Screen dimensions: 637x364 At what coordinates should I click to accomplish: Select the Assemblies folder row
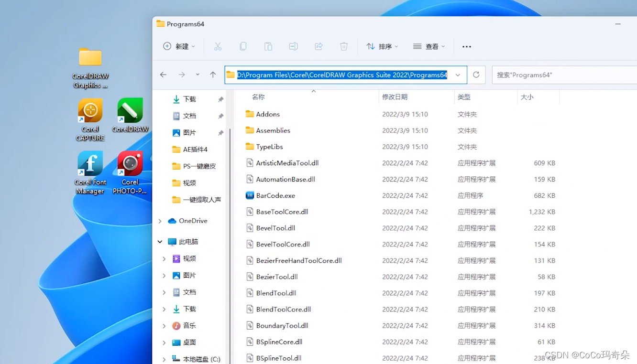point(402,130)
